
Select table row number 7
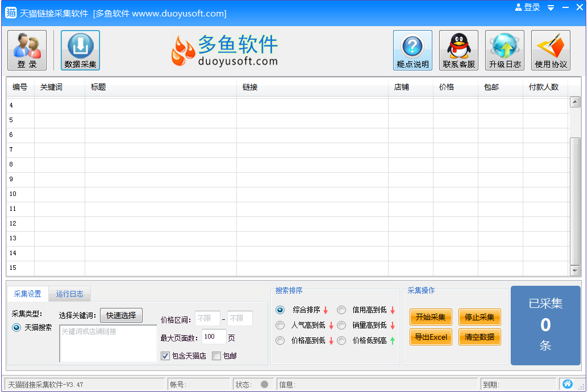pyautogui.click(x=287, y=150)
